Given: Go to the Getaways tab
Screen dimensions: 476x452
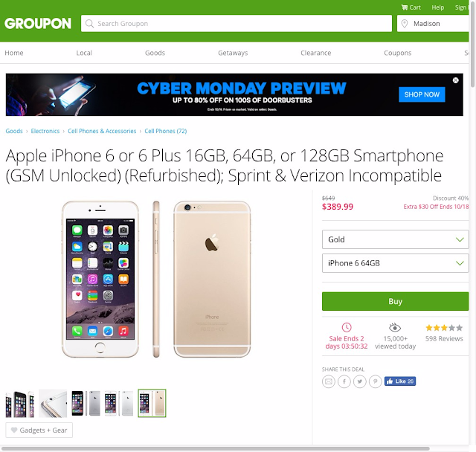Looking at the screenshot, I should pos(233,53).
